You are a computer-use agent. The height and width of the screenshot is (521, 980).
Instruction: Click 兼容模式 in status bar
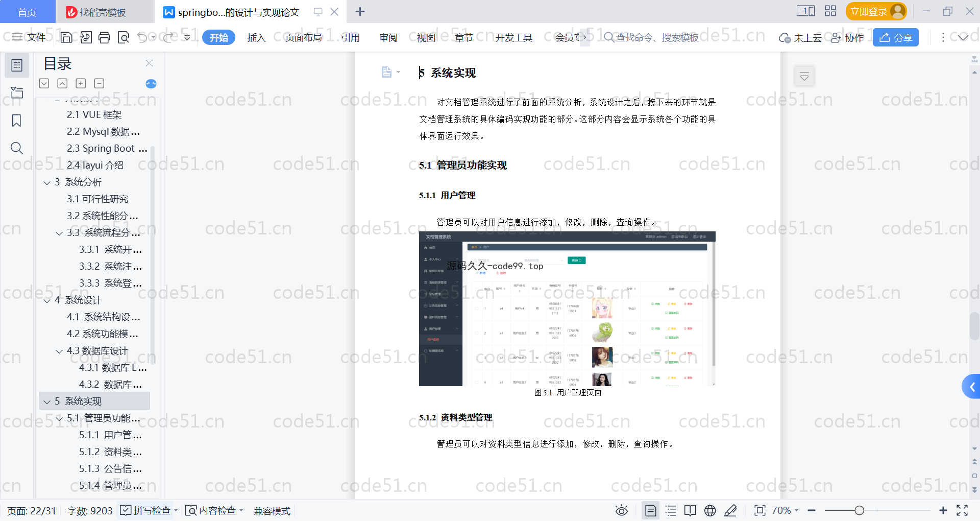(272, 511)
